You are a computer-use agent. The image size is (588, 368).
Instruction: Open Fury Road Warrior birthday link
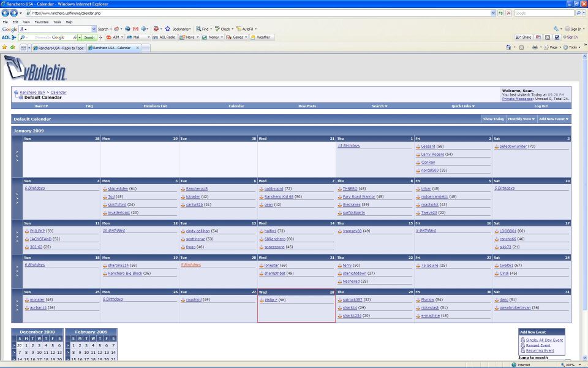pyautogui.click(x=359, y=197)
